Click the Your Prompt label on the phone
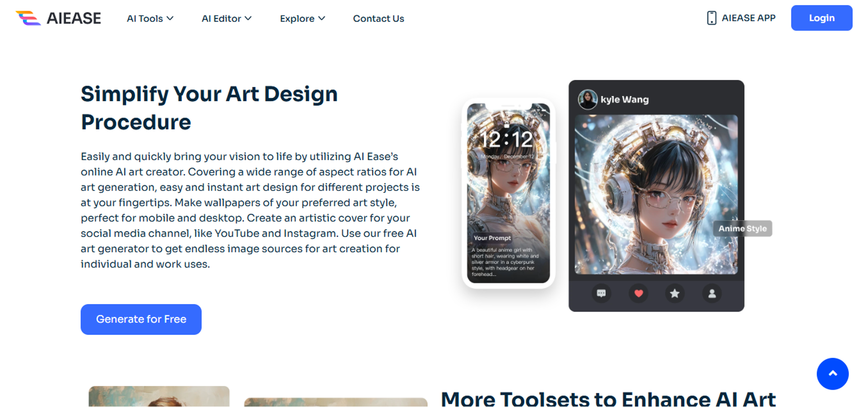Screen dimensions: 868x407 point(492,238)
